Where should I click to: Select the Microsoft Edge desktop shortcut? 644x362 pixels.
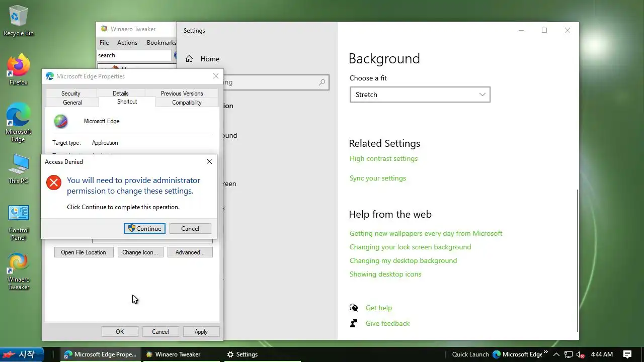click(19, 123)
